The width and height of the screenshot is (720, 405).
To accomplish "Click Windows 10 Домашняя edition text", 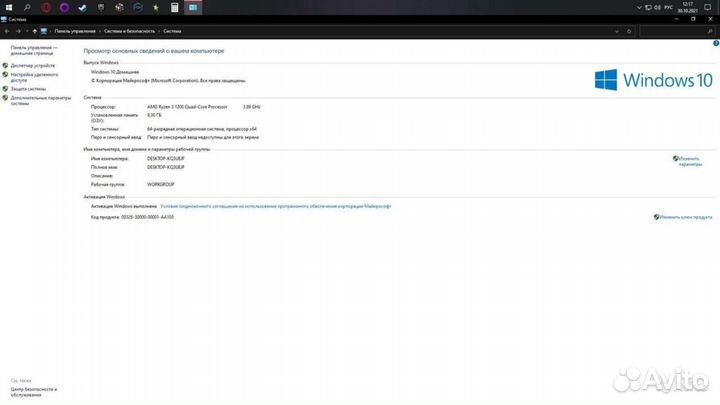I will point(115,72).
